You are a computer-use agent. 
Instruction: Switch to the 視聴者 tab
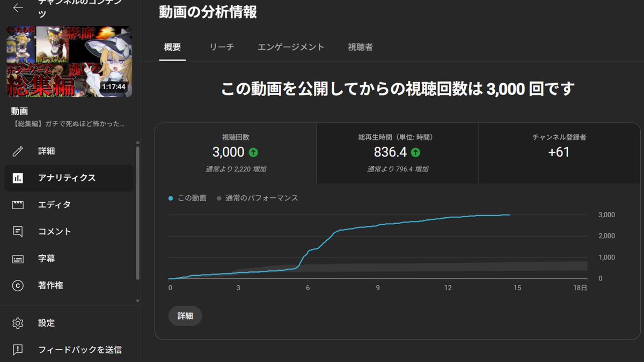click(360, 47)
